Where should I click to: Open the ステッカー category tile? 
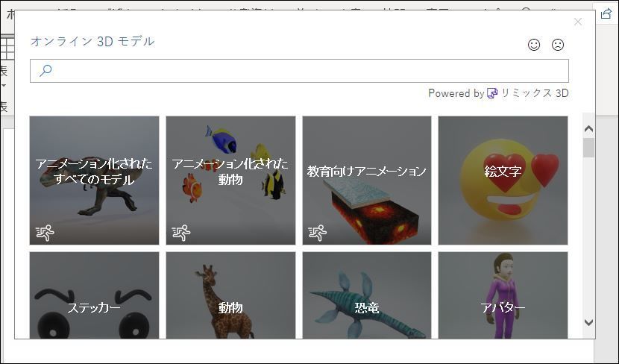tap(95, 295)
